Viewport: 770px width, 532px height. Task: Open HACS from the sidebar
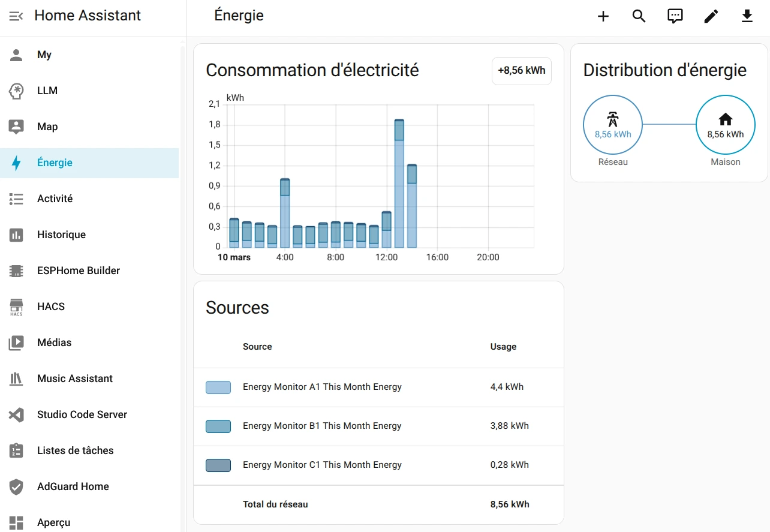click(51, 306)
